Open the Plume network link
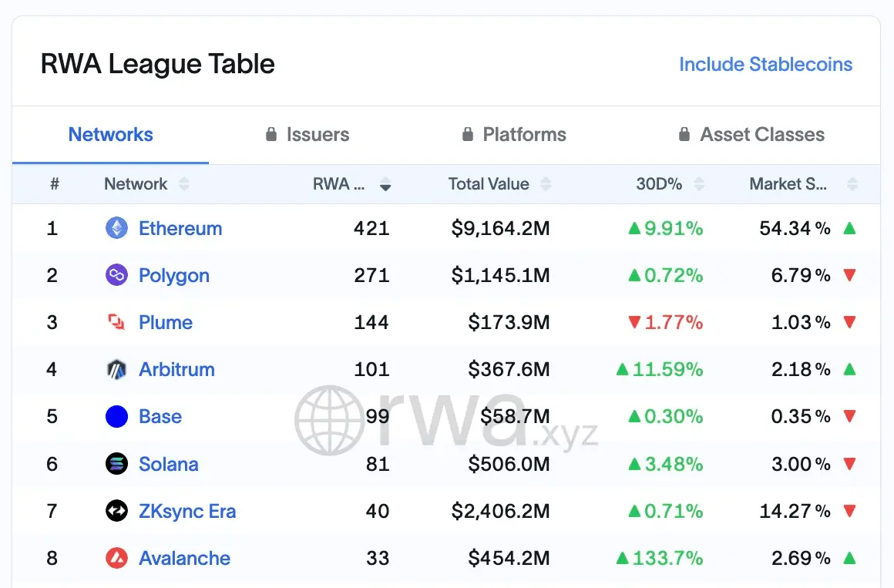 coord(166,322)
